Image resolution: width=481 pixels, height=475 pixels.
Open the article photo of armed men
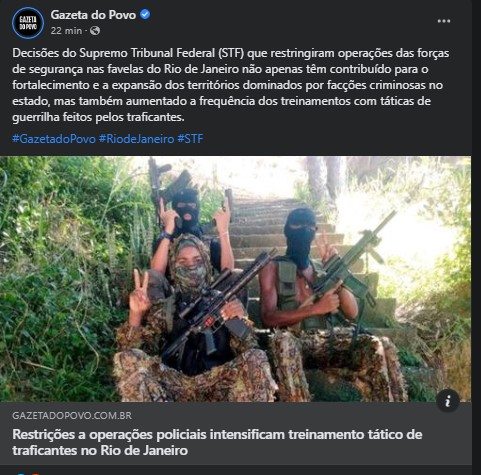[x=235, y=279]
